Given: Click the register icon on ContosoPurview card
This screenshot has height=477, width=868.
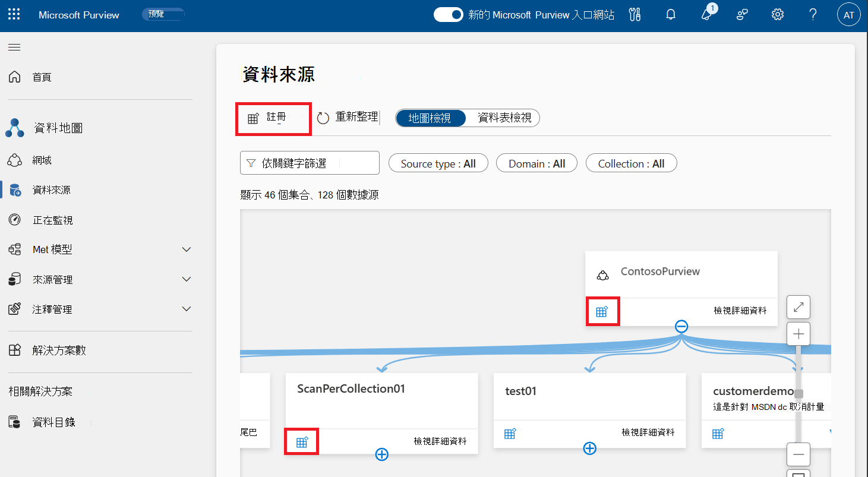Looking at the screenshot, I should (x=602, y=311).
